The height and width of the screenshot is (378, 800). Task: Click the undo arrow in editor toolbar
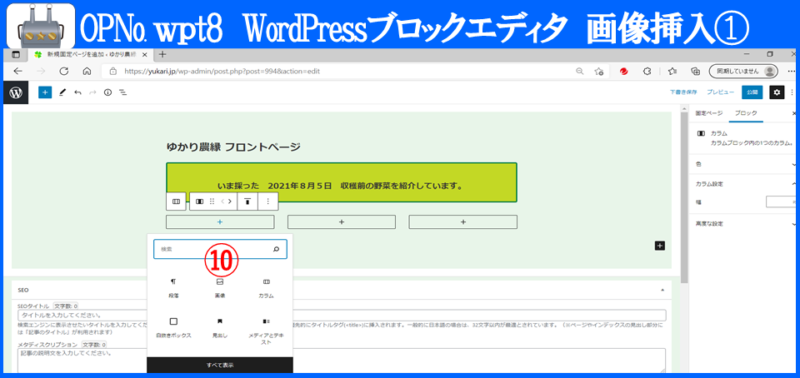[78, 92]
